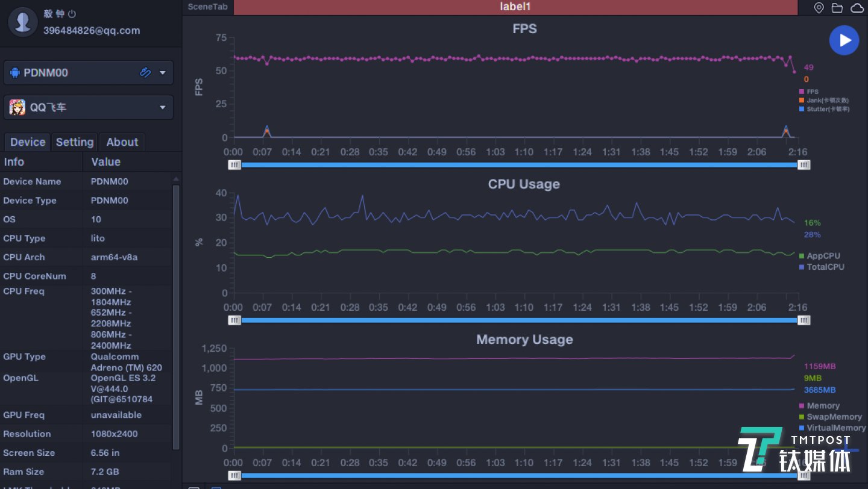Toggle AppCPU series visibility in CPU legend
Viewport: 868px width, 489px height.
pos(823,256)
